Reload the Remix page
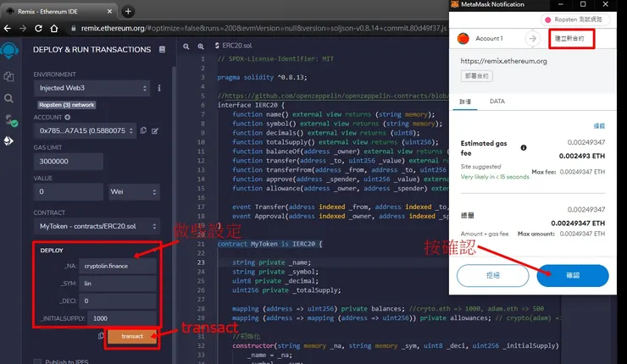627x364 pixels. [38, 29]
